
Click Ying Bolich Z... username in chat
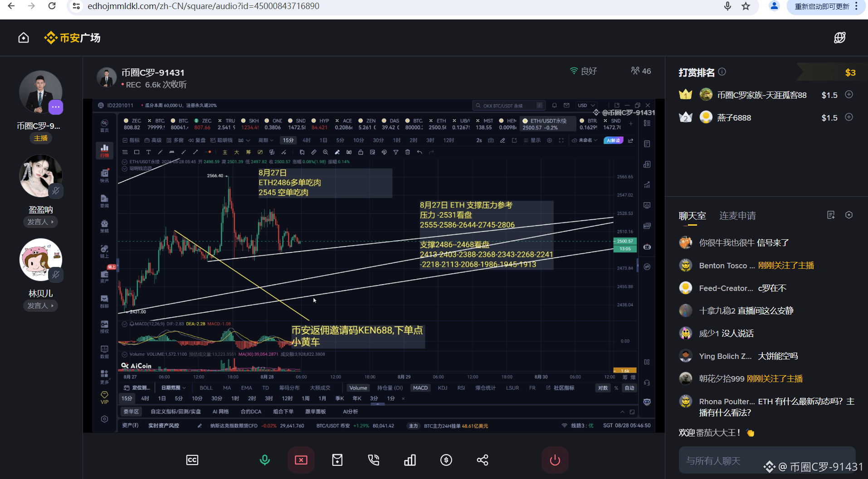click(725, 356)
